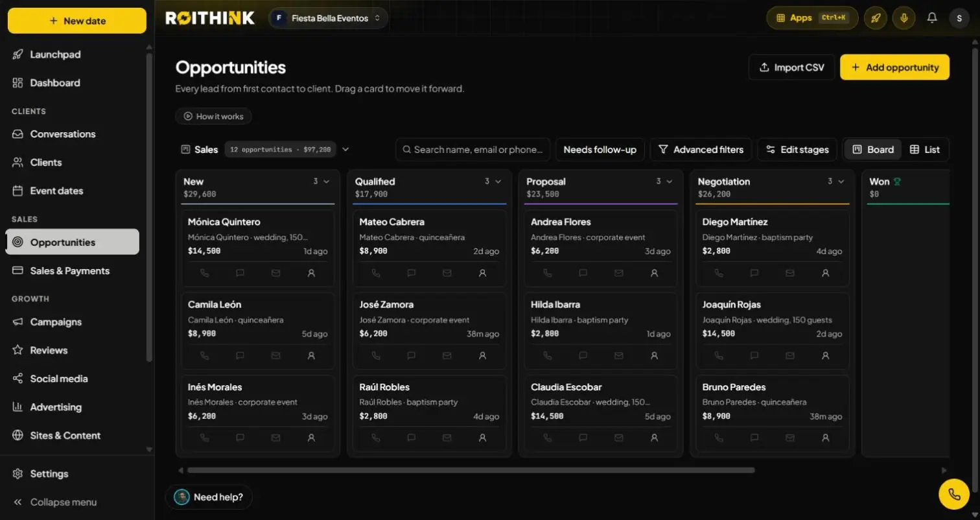This screenshot has height=520, width=980.
Task: Click the microphone icon in header
Action: coord(904,18)
